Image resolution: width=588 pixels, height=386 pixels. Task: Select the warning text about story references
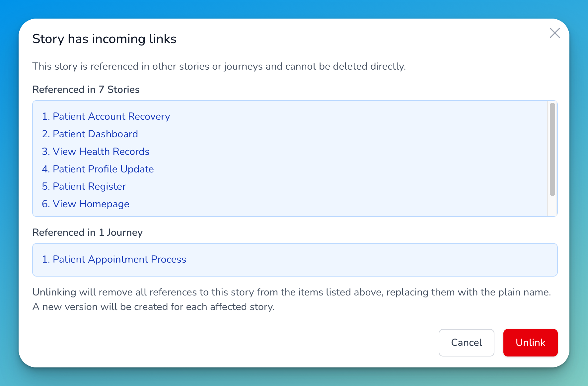click(219, 66)
